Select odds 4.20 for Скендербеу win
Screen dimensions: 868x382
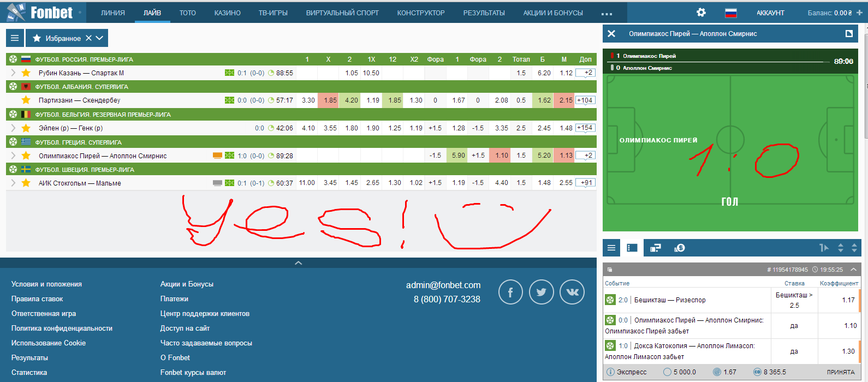point(349,100)
